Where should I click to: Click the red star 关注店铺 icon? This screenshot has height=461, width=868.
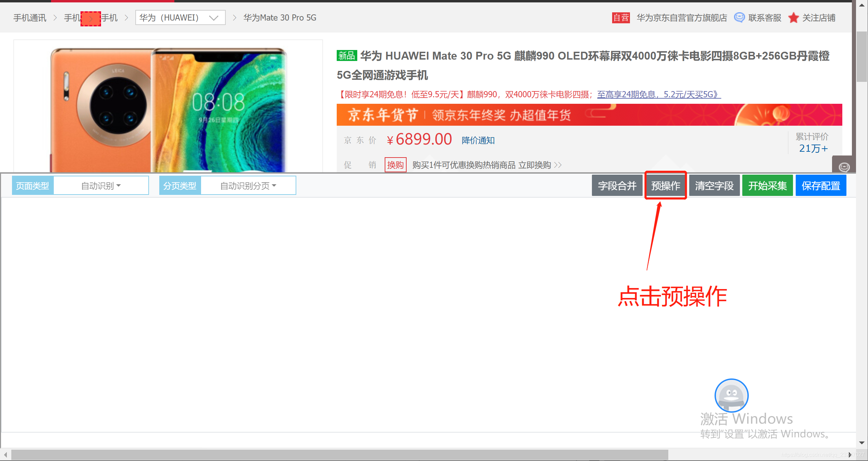(x=793, y=17)
